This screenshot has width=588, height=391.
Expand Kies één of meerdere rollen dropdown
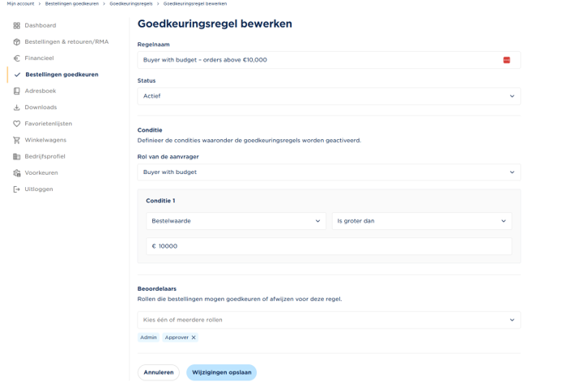click(329, 320)
